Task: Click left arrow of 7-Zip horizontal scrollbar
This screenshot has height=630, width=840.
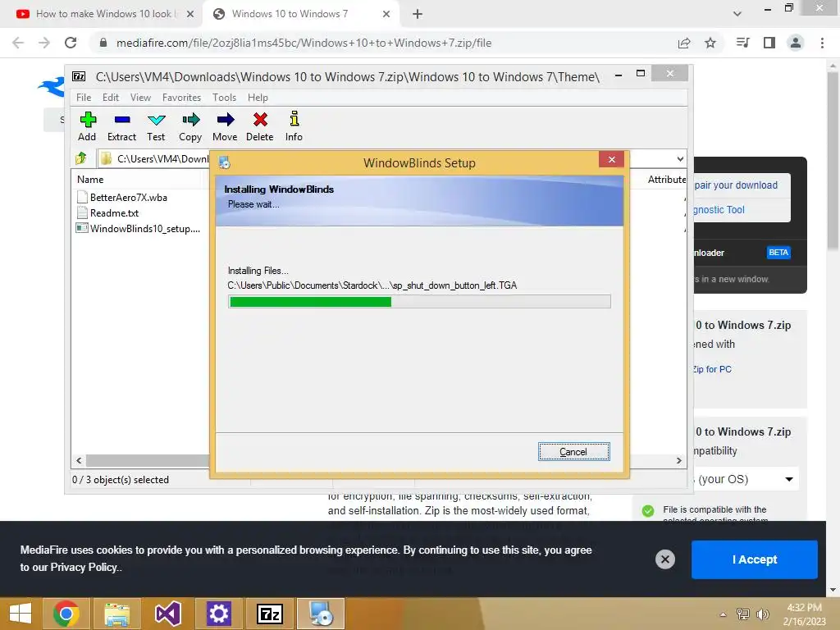Action: pyautogui.click(x=80, y=461)
